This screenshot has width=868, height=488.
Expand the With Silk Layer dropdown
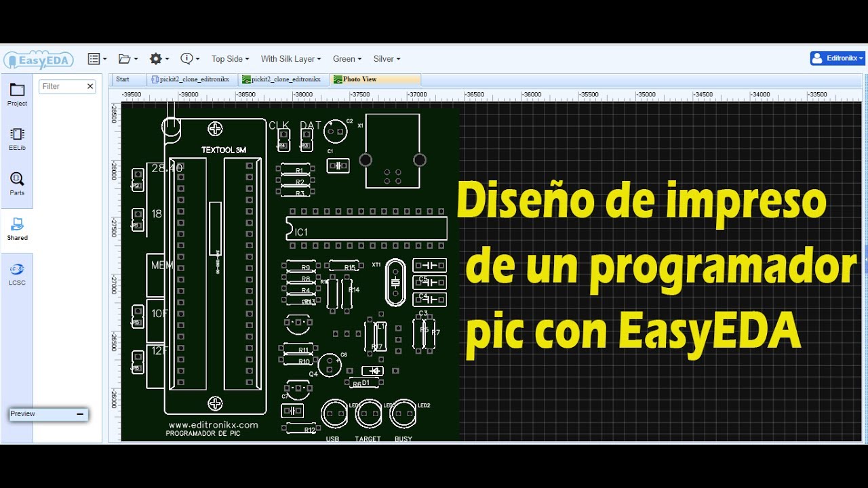[x=291, y=59]
